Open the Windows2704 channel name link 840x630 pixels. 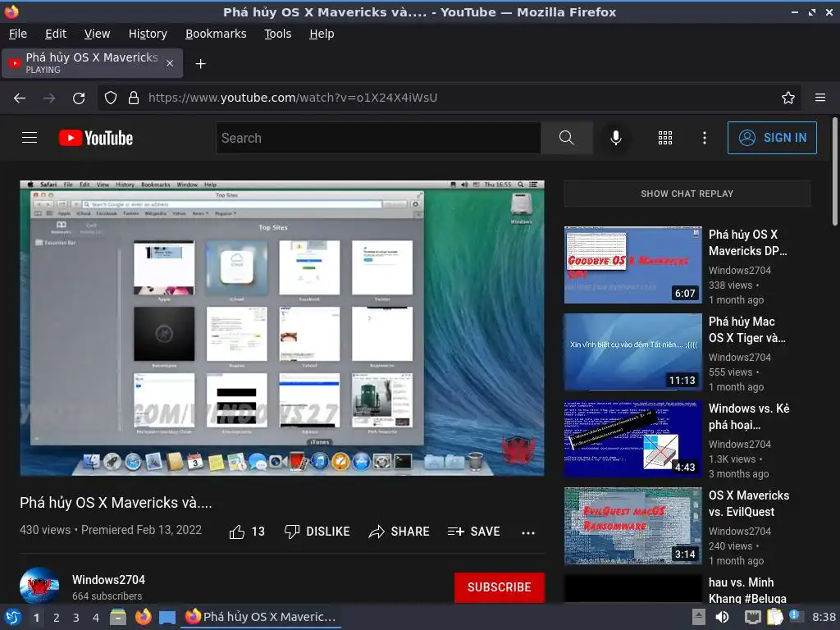[109, 580]
